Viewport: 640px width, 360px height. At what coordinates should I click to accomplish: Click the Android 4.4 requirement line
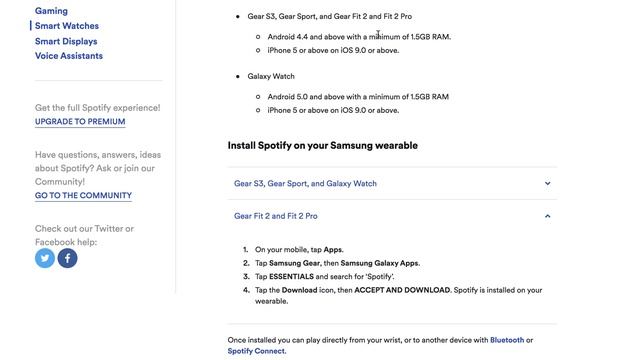pyautogui.click(x=359, y=37)
